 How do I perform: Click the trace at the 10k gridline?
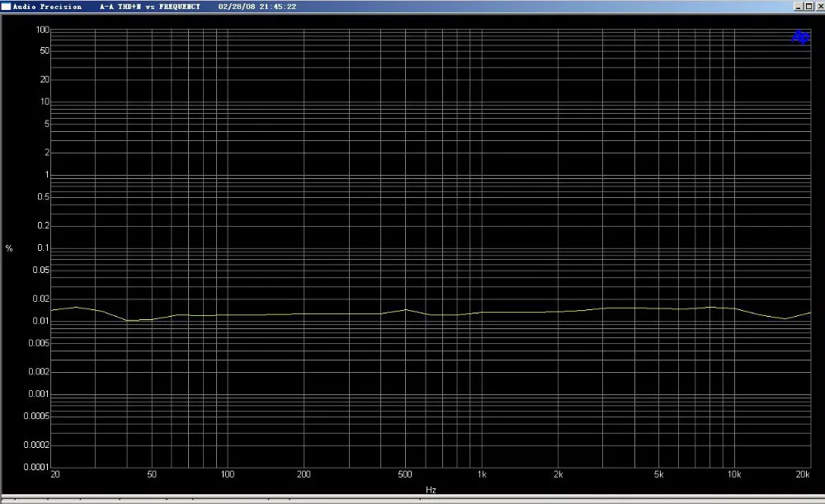point(734,309)
